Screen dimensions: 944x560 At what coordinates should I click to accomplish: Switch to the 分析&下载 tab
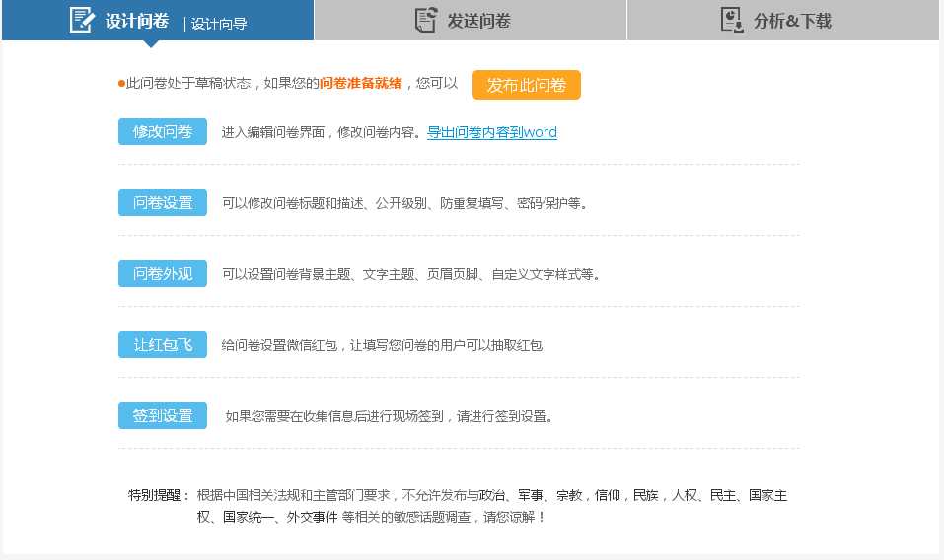tap(783, 21)
